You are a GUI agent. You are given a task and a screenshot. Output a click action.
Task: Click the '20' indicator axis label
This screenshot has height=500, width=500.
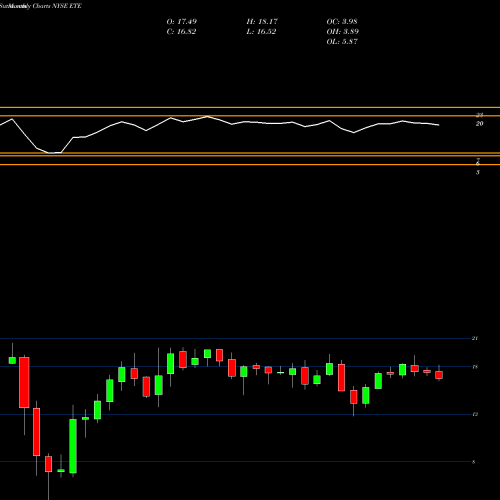[479, 124]
